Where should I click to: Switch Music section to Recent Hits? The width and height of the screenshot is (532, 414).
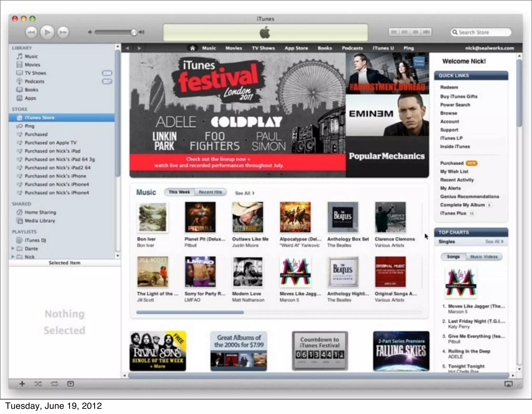click(x=210, y=192)
